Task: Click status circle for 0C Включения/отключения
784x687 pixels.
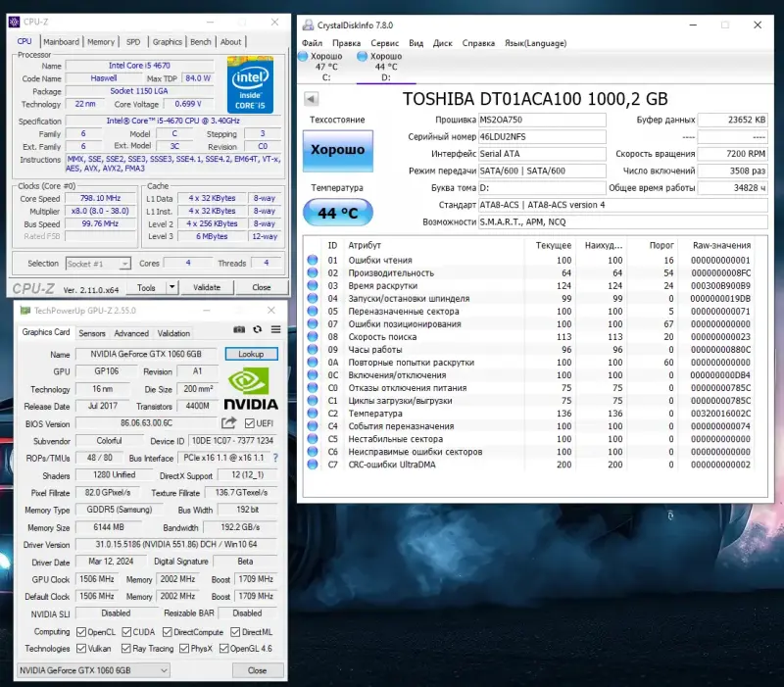Action: click(313, 375)
